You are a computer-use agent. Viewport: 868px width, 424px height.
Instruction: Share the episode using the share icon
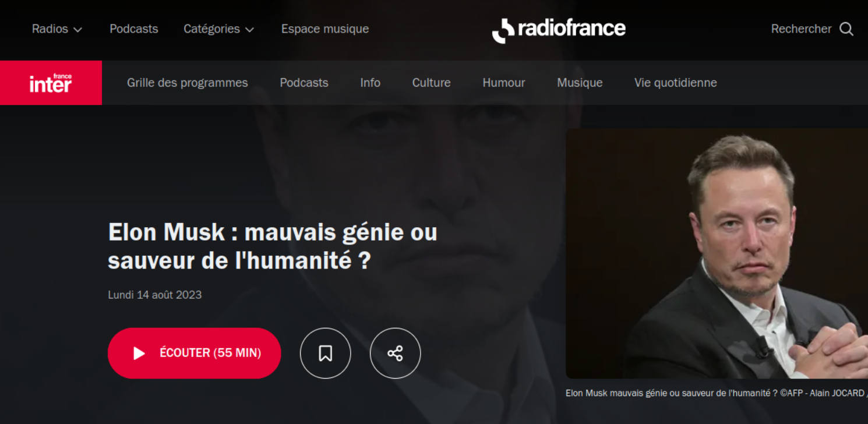click(x=395, y=353)
